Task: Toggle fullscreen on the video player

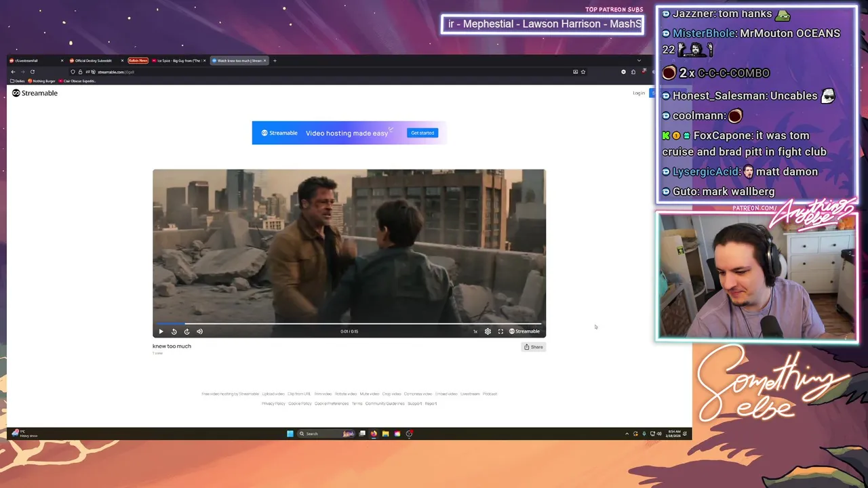Action: (500, 331)
